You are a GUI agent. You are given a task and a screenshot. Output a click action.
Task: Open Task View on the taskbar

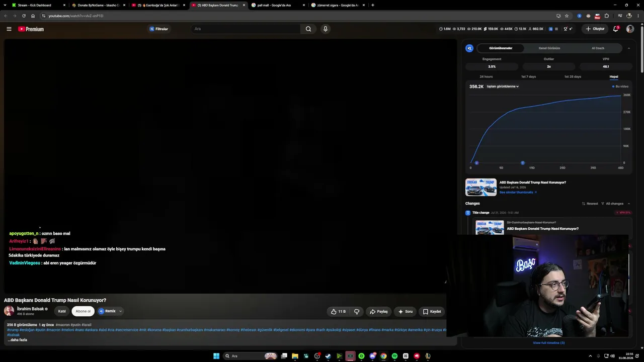[284, 356]
